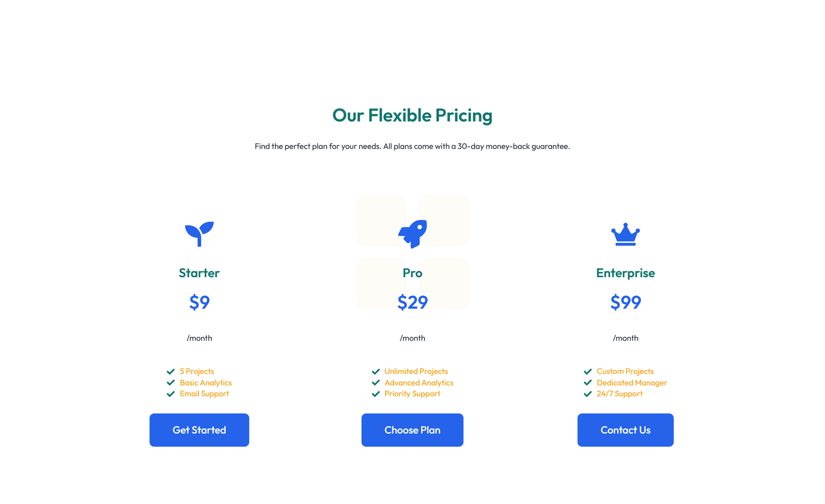Click the checkmark beside 24/7 Support
This screenshot has height=504, width=825.
(588, 394)
